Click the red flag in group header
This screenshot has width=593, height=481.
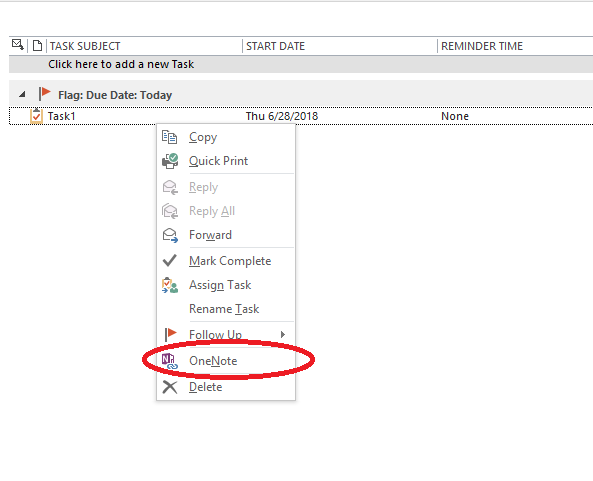tap(45, 94)
